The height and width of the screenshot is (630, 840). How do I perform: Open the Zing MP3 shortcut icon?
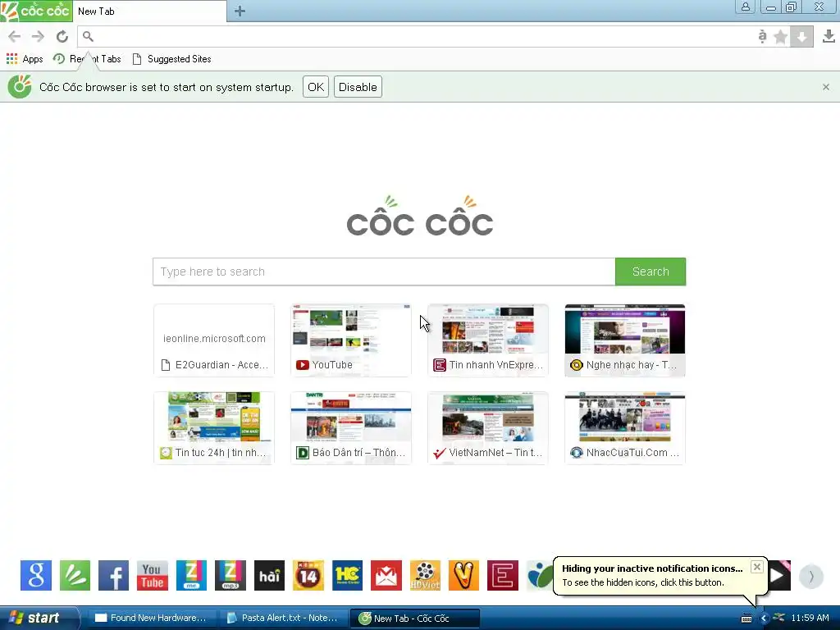click(x=231, y=575)
